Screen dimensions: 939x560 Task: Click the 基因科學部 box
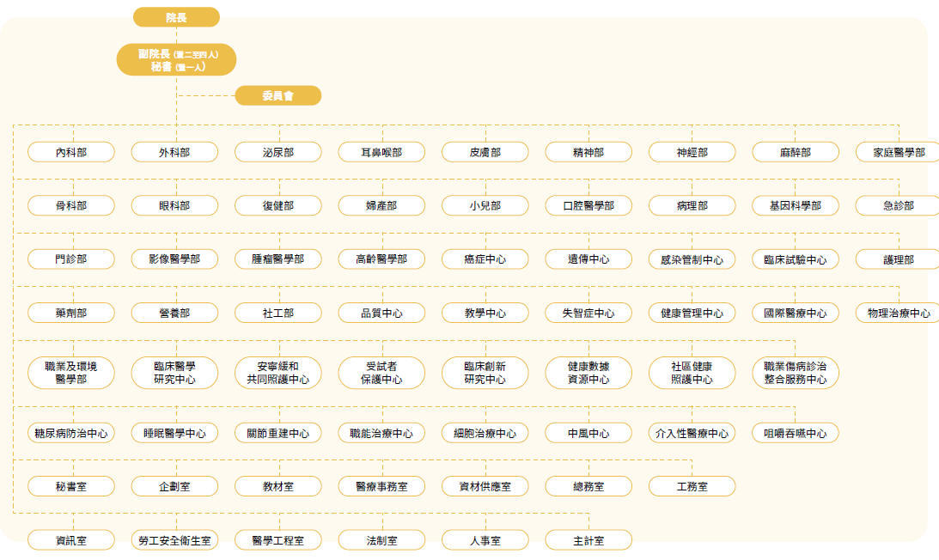click(x=796, y=205)
